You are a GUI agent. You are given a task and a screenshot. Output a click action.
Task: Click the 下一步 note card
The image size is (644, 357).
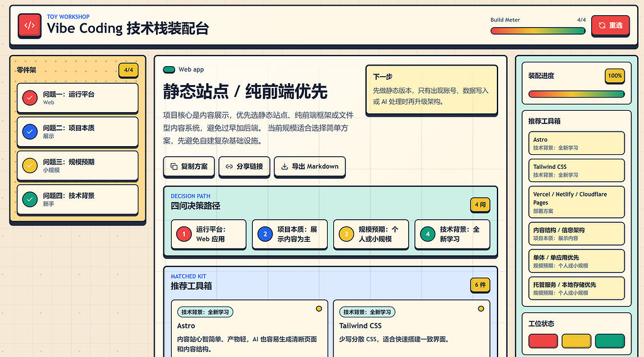[431, 89]
